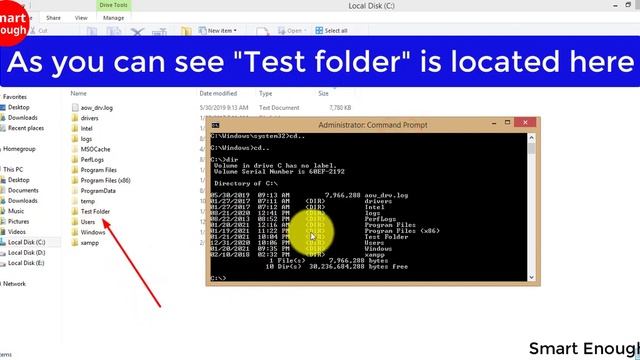Select Local Disk (C:) in navigation pane
The height and width of the screenshot is (360, 640).
pos(26,242)
